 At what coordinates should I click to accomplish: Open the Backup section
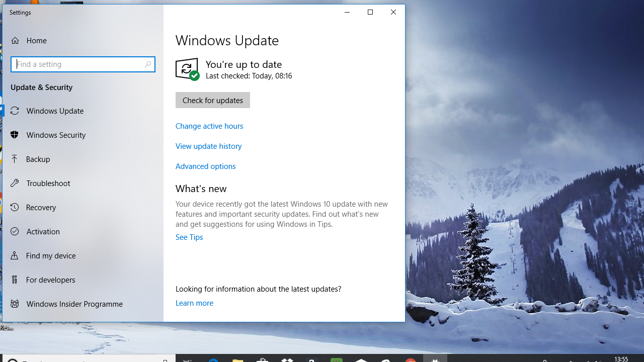38,159
